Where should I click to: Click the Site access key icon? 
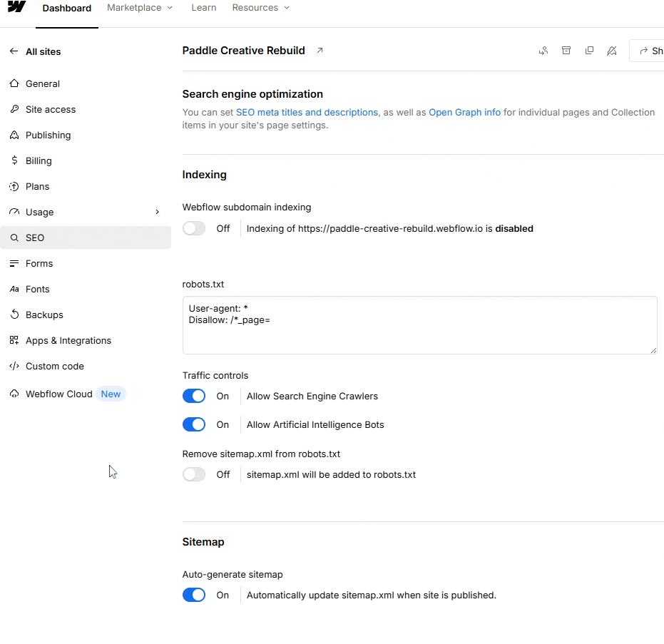coord(14,109)
